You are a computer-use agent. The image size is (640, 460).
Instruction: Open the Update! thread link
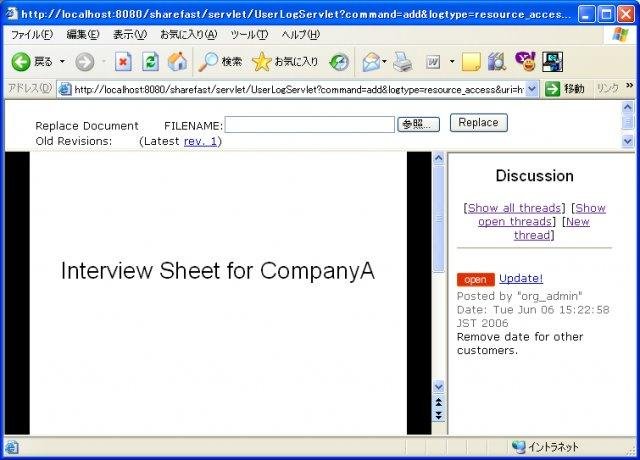pos(521,278)
